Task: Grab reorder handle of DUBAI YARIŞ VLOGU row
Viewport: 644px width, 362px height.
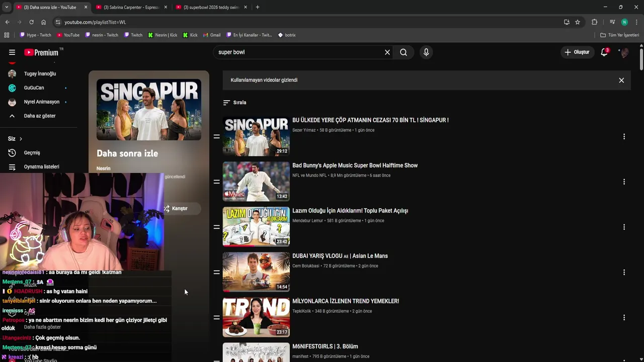Action: (217, 273)
